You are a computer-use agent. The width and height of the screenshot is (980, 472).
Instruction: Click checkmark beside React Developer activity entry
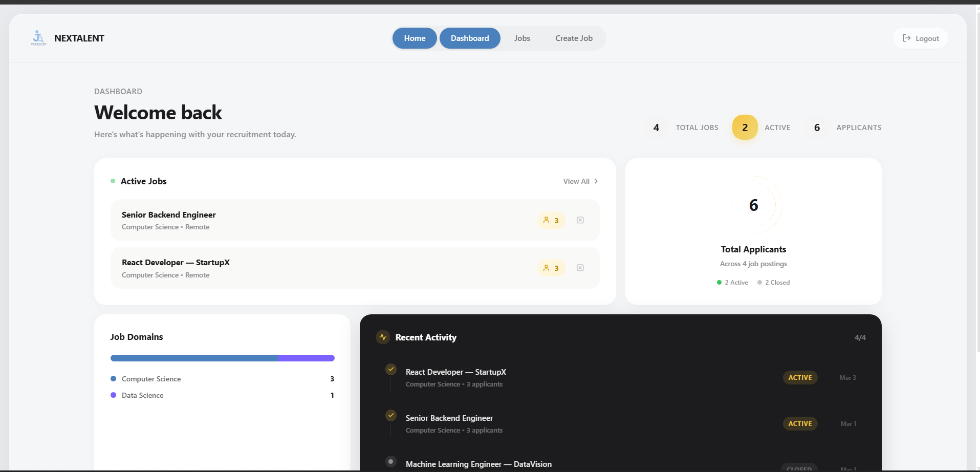pyautogui.click(x=391, y=369)
